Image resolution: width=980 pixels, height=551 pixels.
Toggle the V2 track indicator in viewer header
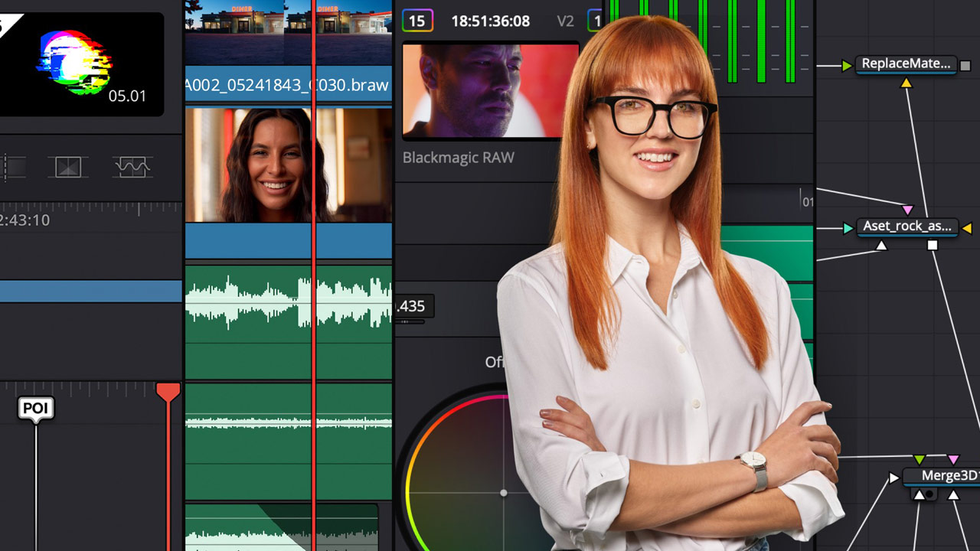(x=566, y=21)
